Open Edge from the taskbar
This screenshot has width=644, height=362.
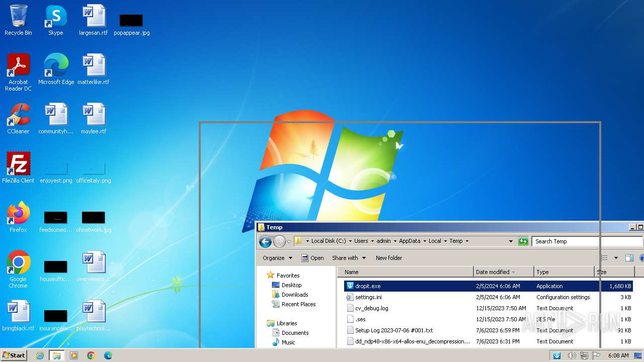(108, 355)
